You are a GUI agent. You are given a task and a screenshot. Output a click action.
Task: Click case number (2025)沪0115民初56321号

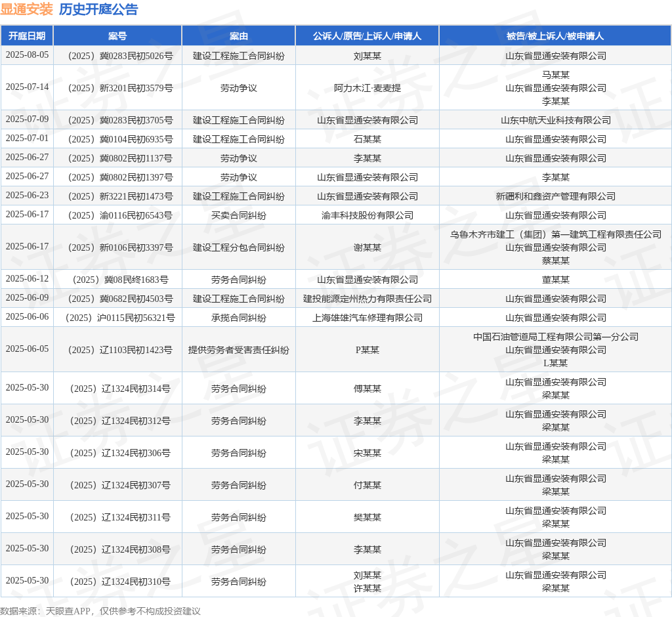tap(117, 318)
